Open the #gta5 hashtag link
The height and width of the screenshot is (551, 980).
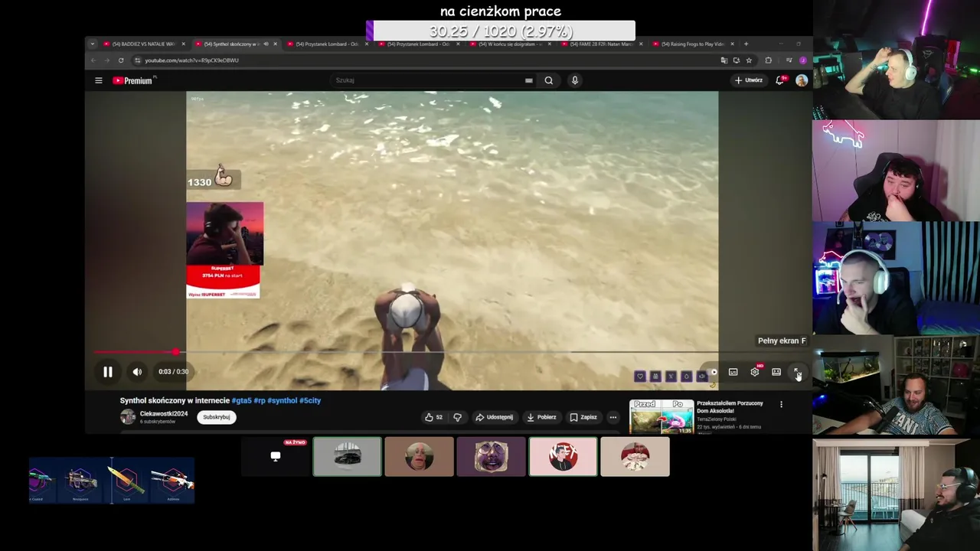(x=241, y=400)
